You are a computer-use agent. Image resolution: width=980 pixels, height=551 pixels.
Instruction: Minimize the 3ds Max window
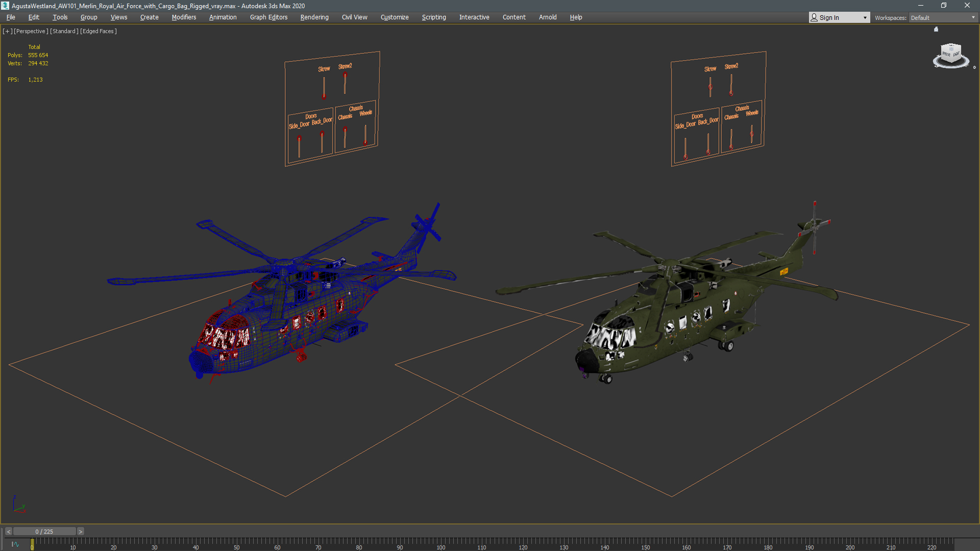920,6
